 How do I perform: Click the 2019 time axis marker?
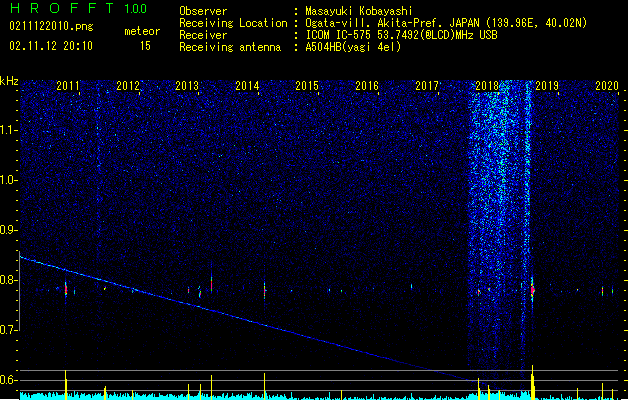coord(547,86)
